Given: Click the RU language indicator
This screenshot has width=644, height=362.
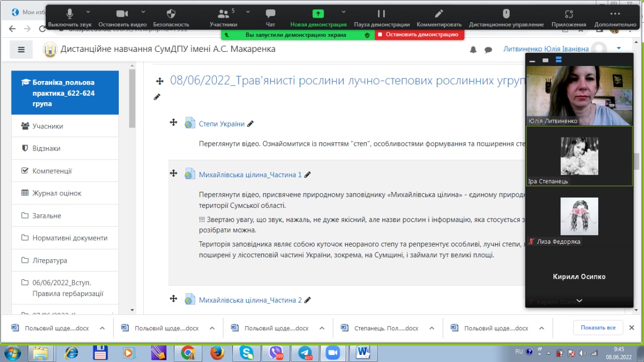Looking at the screenshot, I should 519,351.
